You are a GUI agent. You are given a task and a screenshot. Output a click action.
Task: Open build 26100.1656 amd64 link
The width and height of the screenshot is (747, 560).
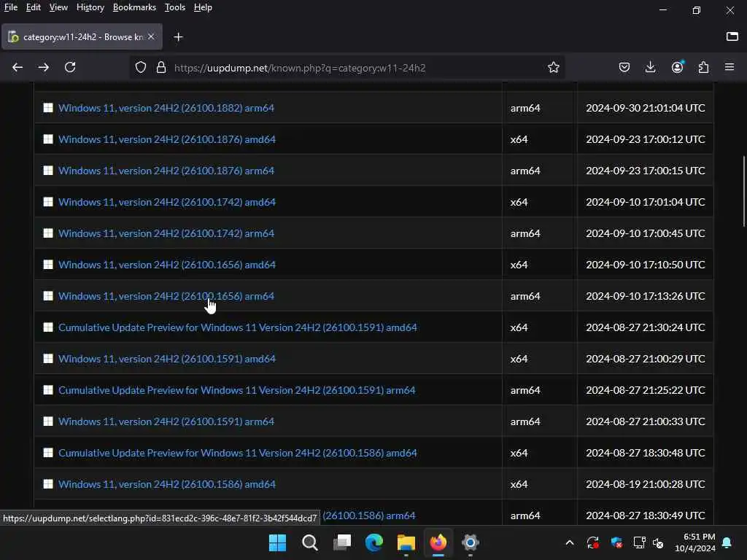point(167,265)
